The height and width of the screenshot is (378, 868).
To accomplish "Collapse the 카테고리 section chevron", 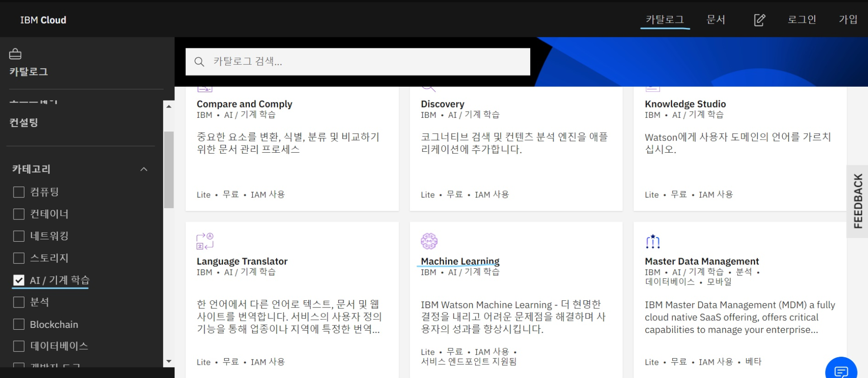I will (144, 169).
